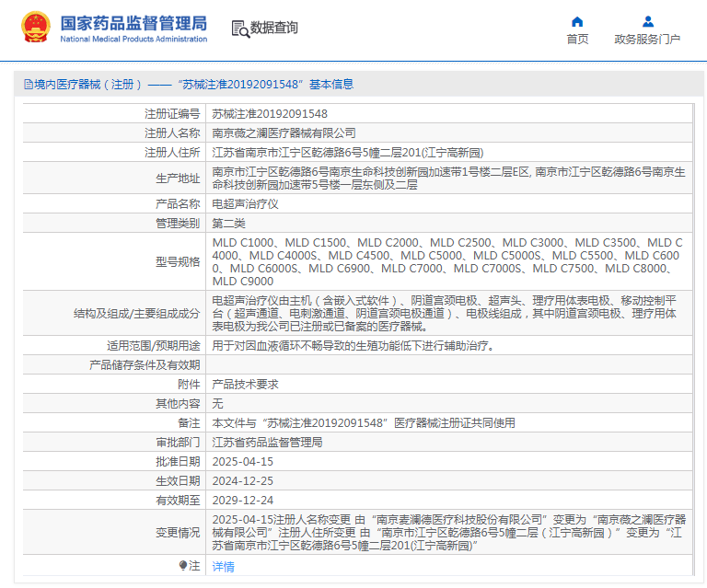Select registration number value 苏械注准20192091548
This screenshot has width=707, height=588.
[x=270, y=114]
